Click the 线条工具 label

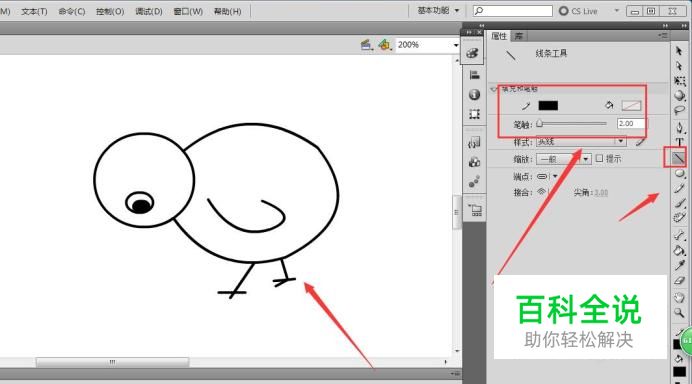[551, 53]
